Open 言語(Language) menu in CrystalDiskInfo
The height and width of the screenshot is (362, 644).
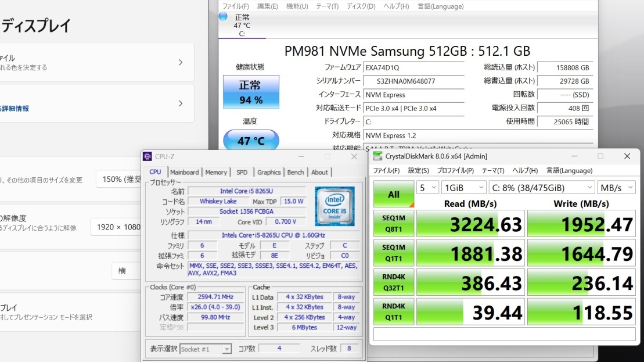click(440, 6)
